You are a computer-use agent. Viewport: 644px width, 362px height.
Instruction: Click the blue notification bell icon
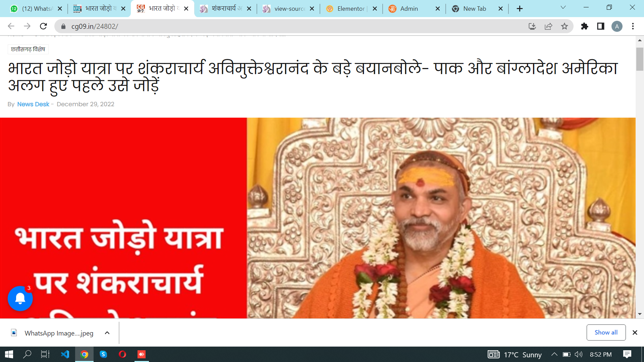pos(20,298)
